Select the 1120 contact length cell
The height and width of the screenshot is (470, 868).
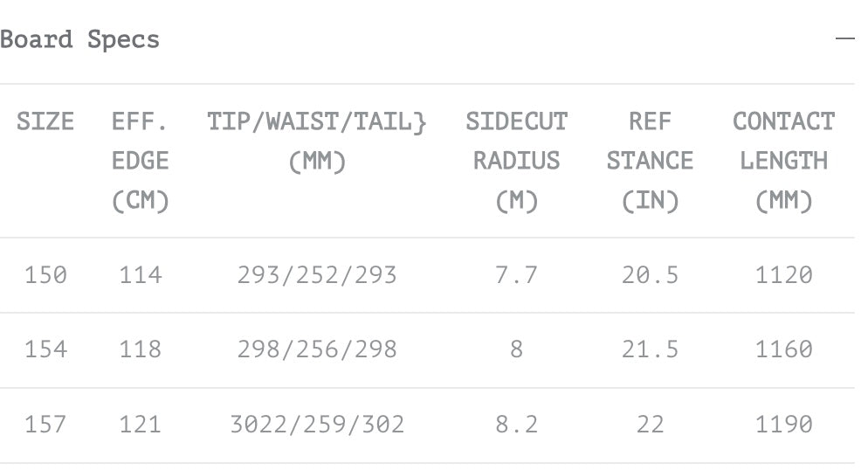tap(783, 275)
